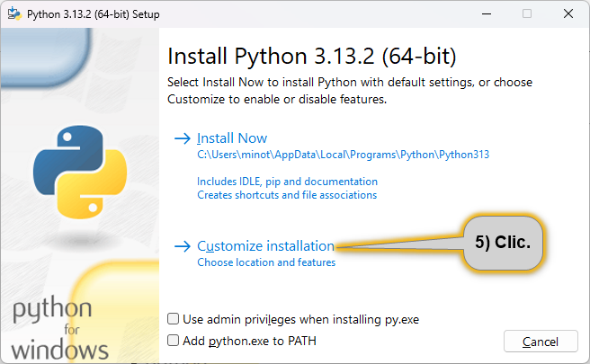The image size is (590, 364).
Task: Click the default install path under Install Now
Action: click(344, 155)
